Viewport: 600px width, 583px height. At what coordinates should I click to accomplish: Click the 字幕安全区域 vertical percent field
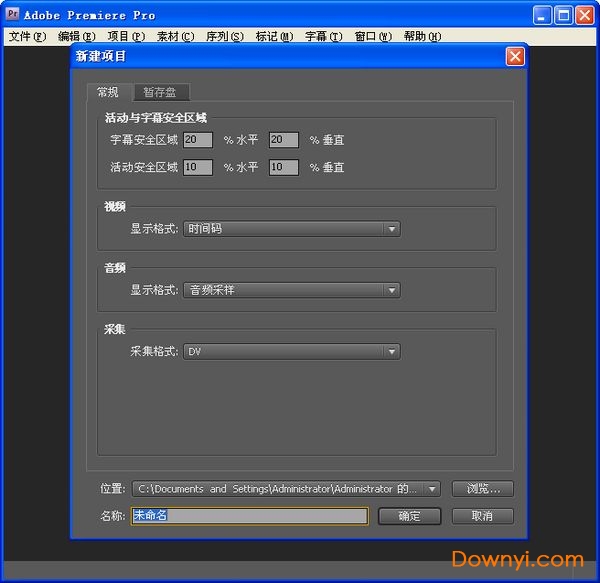coord(284,140)
